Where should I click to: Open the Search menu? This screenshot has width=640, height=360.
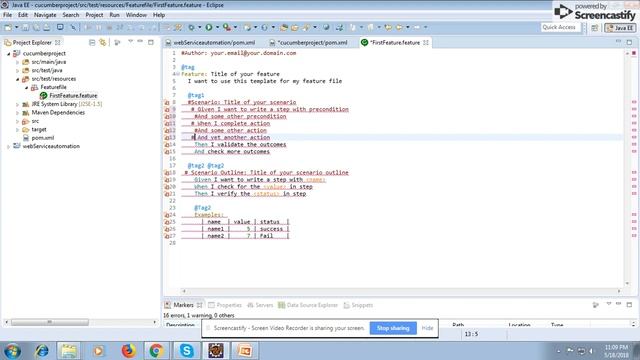coord(71,15)
